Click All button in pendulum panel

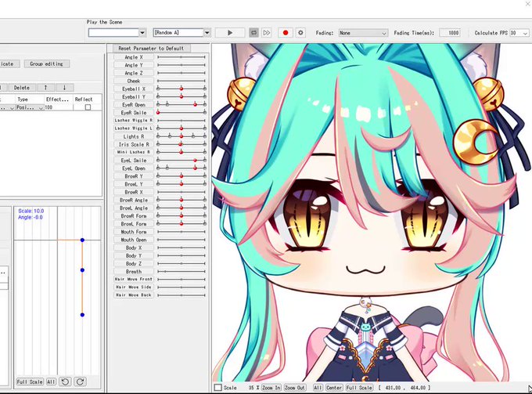click(x=51, y=381)
